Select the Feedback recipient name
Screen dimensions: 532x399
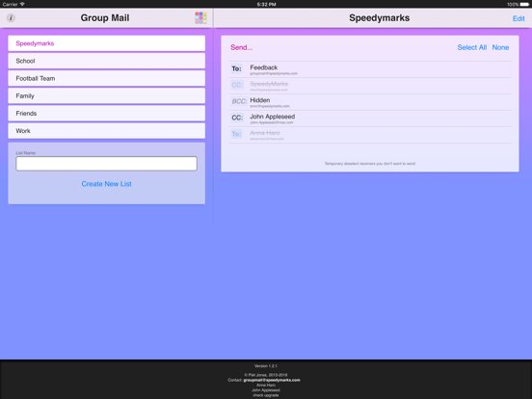coord(264,67)
